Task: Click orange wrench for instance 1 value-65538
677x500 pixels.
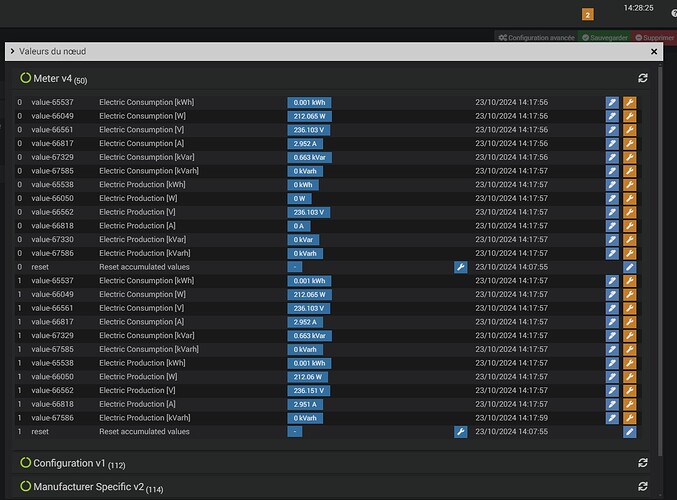Action: click(x=630, y=363)
